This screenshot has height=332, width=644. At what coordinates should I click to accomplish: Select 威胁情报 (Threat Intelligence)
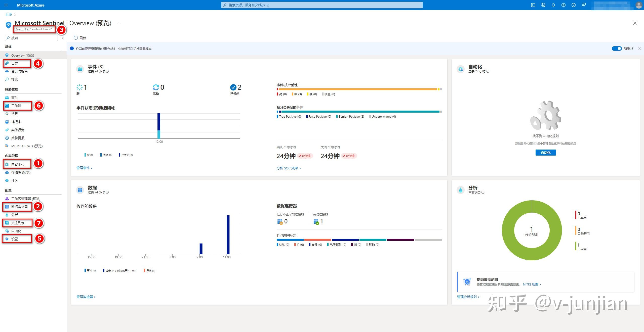pyautogui.click(x=18, y=138)
